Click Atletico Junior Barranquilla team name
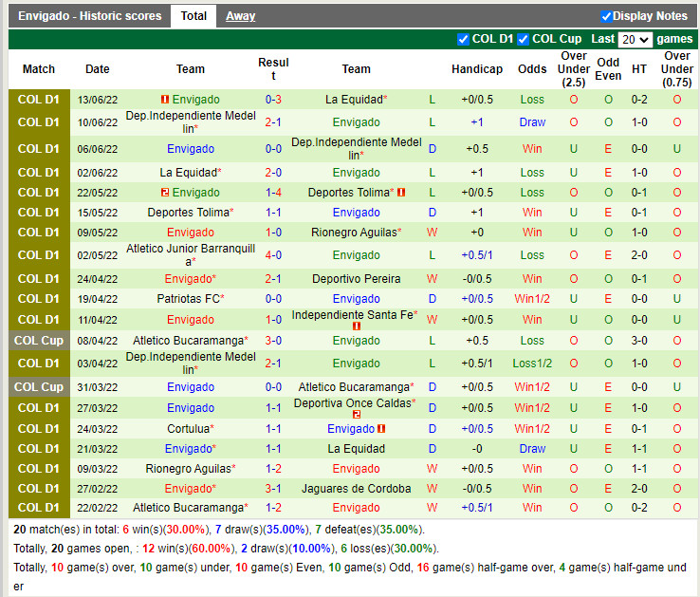Viewport: 700px width, 597px height. tap(191, 249)
